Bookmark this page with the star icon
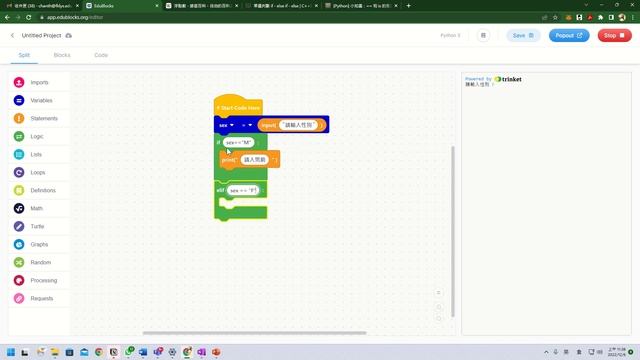The height and width of the screenshot is (360, 640). pos(555,18)
